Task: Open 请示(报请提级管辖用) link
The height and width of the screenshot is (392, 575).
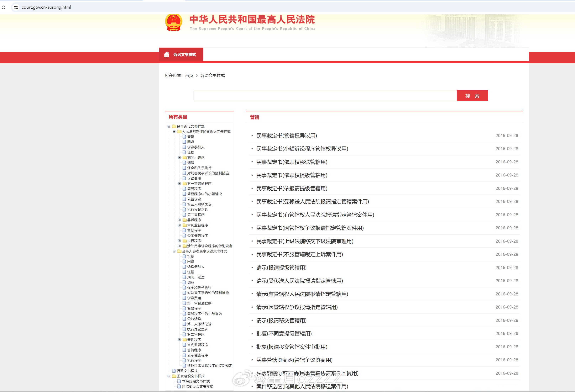Action: [x=281, y=268]
